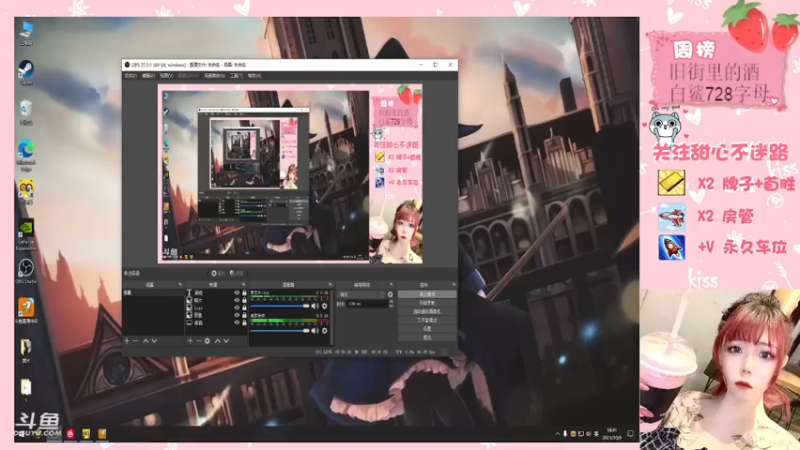Toggle the lock on the text (T) source

[x=244, y=293]
